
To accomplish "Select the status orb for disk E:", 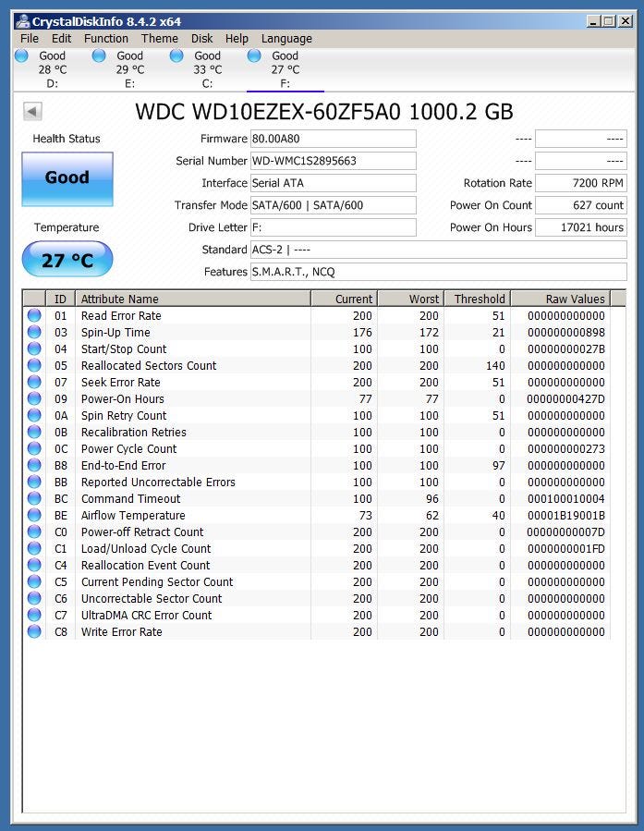I will click(99, 55).
